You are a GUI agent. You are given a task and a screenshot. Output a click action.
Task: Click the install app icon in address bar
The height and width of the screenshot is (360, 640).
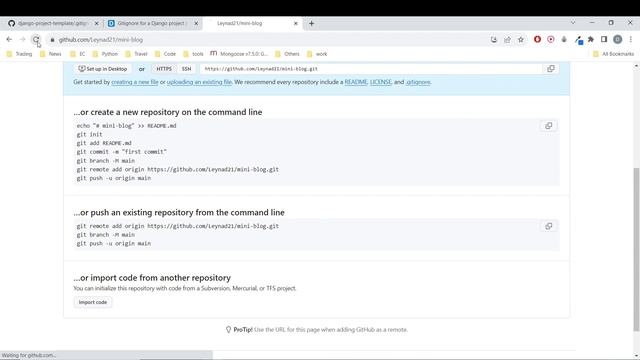(x=494, y=40)
